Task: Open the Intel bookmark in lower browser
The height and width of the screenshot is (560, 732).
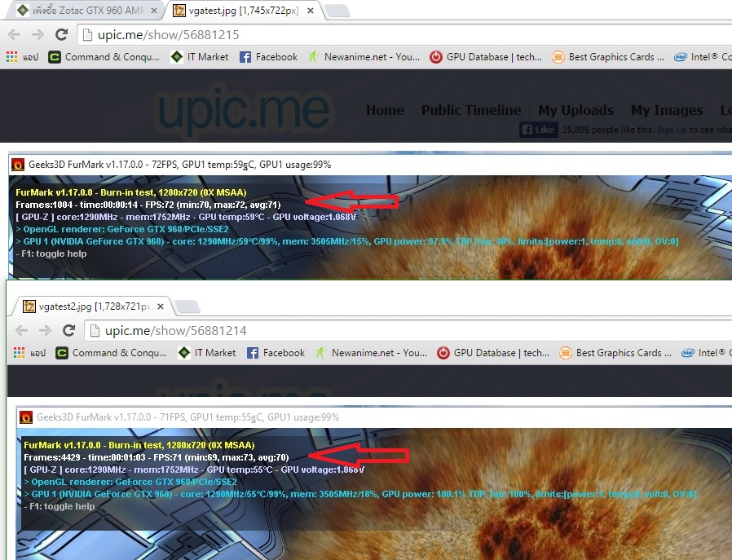Action: 706,353
